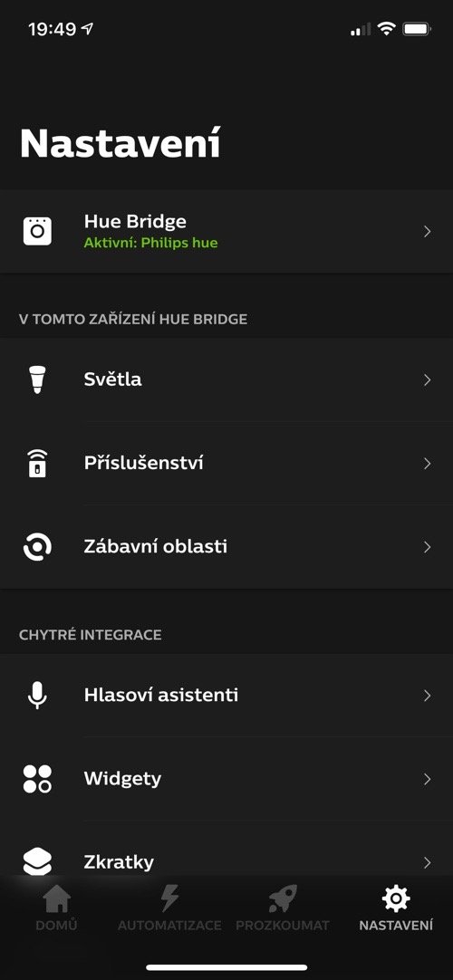The height and width of the screenshot is (980, 453).
Task: Tap the house icon in bottom bar
Action: coord(56,899)
